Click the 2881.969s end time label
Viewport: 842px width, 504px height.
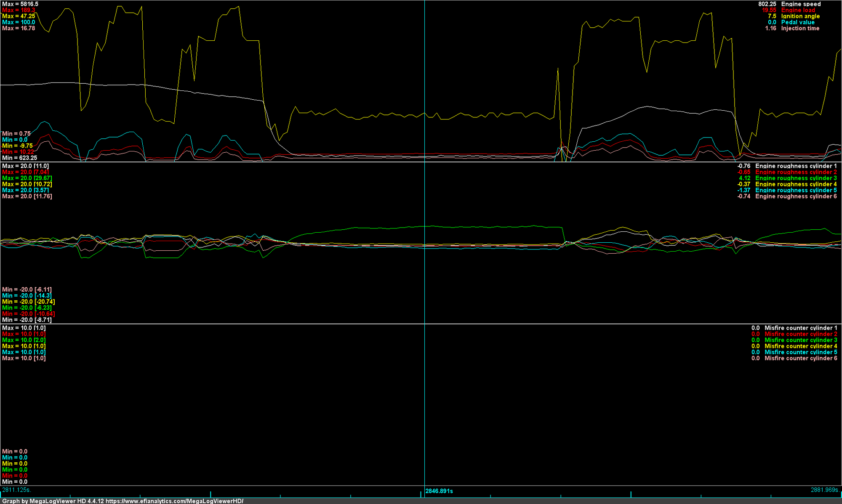click(x=825, y=490)
